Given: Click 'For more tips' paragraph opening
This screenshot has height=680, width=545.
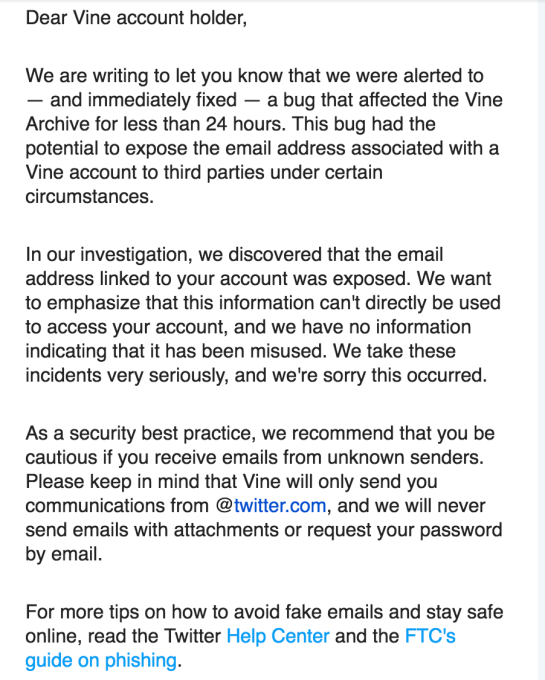Looking at the screenshot, I should click(x=83, y=612).
